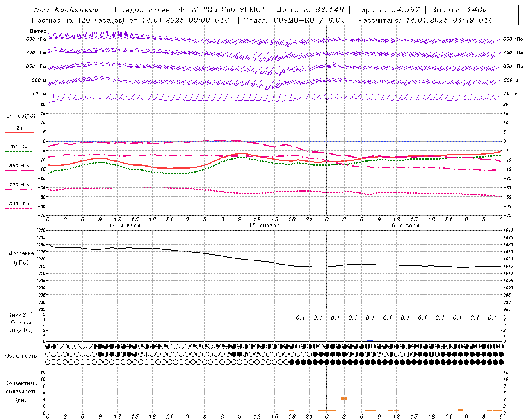Viewport: 525px width, 420px height.
Task: Click the left 500 гПа wind level label
Action: [x=36, y=39]
